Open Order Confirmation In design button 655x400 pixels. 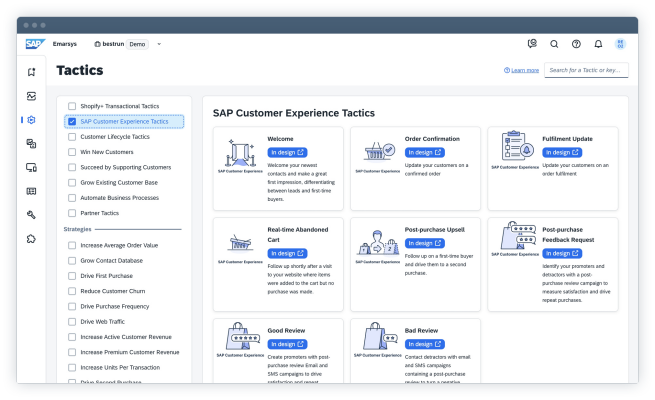click(x=424, y=152)
